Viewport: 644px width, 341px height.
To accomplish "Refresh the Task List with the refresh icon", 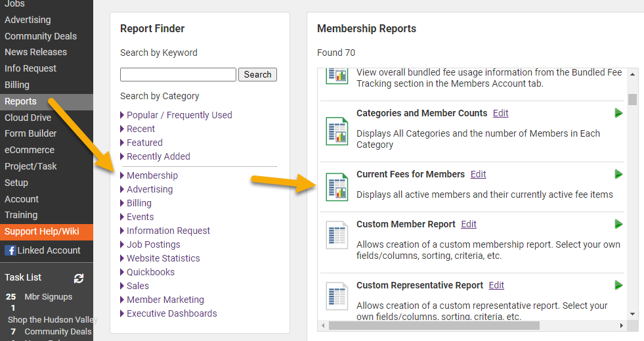I will [79, 278].
